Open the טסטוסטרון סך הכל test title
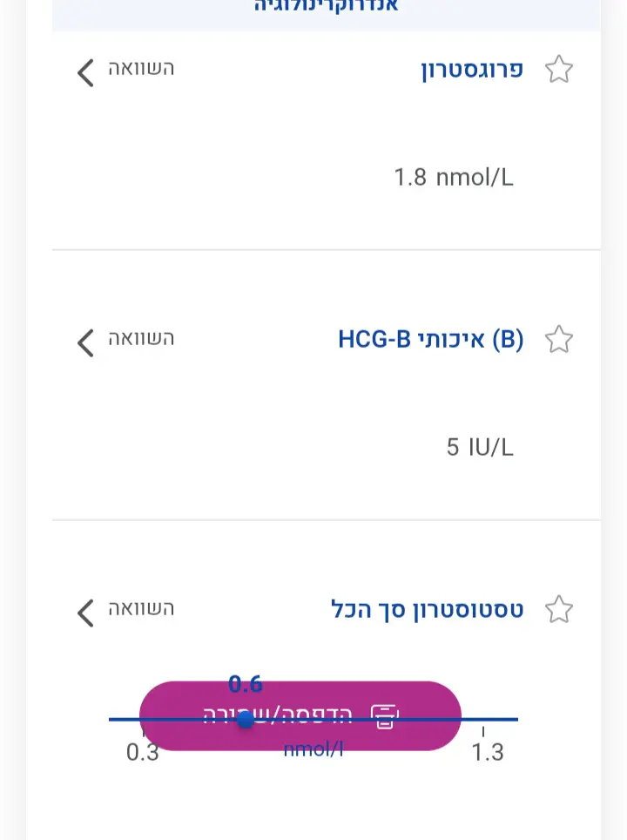The image size is (627, 840). click(427, 610)
